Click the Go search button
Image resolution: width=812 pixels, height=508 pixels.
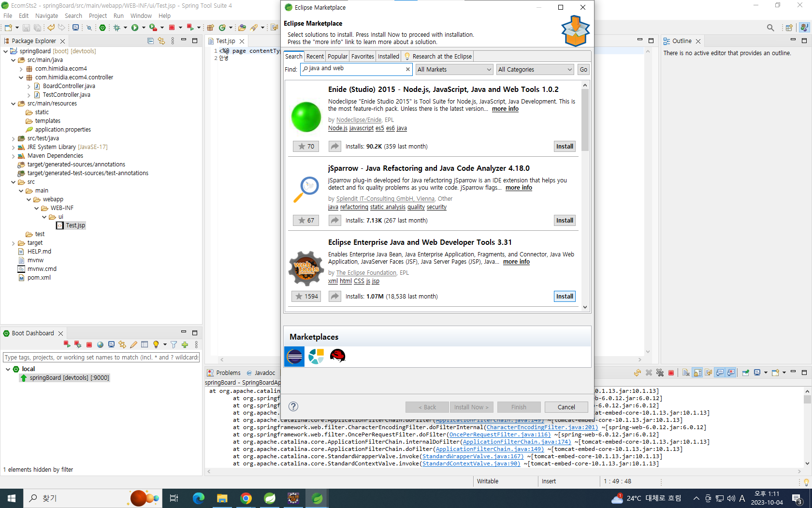[583, 70]
